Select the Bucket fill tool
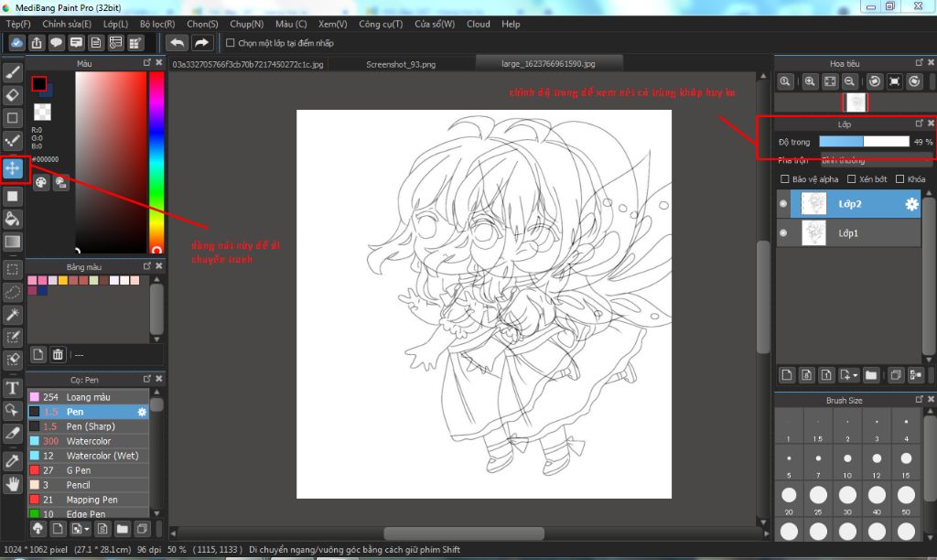 (x=13, y=219)
